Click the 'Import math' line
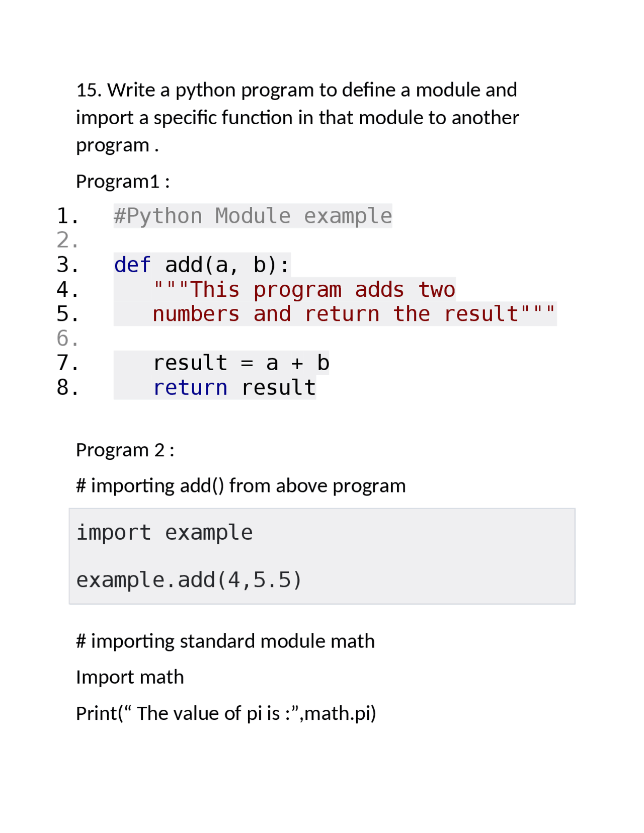Image resolution: width=644 pixels, height=833 pixels. tap(130, 677)
